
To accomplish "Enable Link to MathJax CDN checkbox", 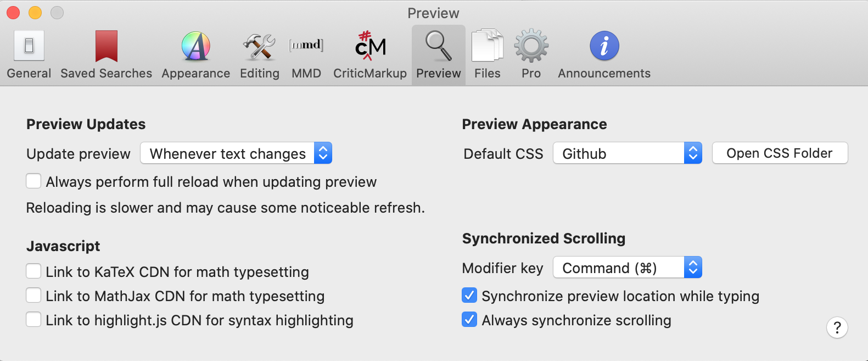I will tap(33, 296).
